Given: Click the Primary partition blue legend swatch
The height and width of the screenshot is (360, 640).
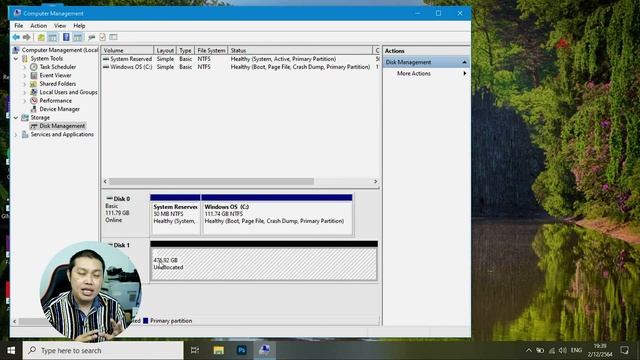Looking at the screenshot, I should tap(145, 321).
